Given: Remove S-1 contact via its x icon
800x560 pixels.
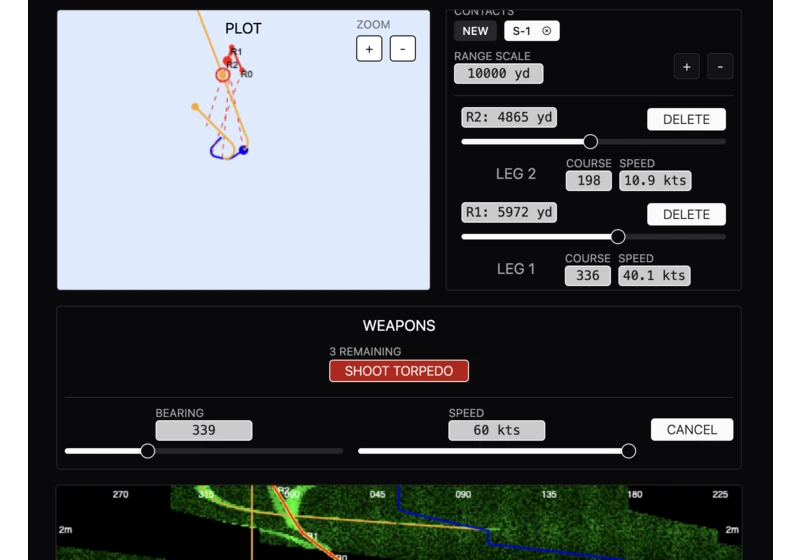Looking at the screenshot, I should 546,31.
